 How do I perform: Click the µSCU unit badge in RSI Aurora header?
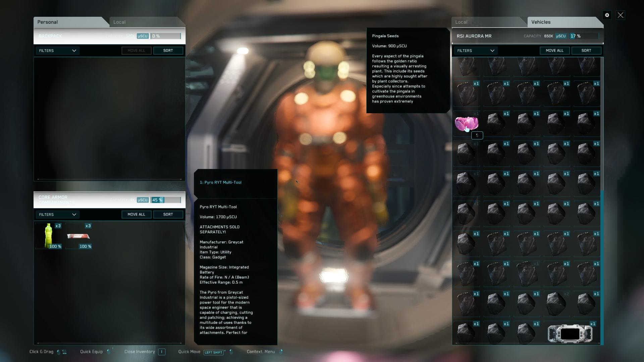(x=561, y=36)
